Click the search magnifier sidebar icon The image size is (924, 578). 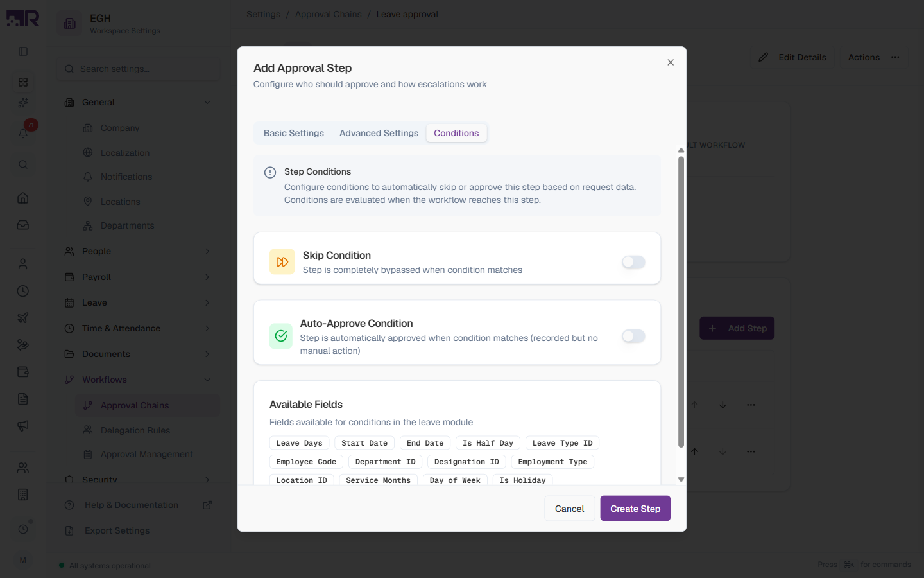coord(23,164)
